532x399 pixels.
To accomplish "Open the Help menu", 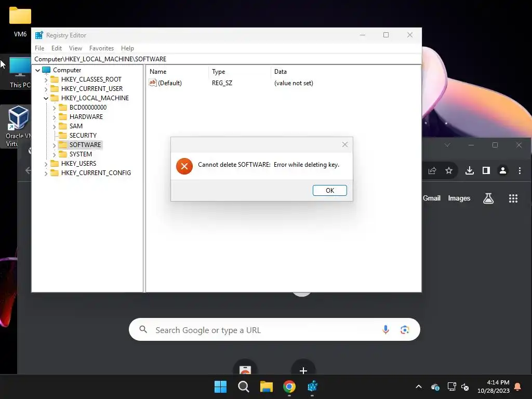I will click(127, 48).
